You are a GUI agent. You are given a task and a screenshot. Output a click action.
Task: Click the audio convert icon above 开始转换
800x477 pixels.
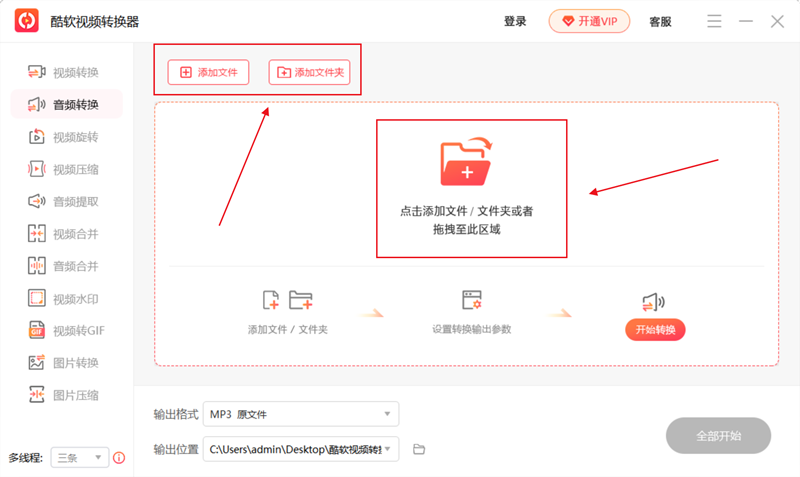[654, 302]
